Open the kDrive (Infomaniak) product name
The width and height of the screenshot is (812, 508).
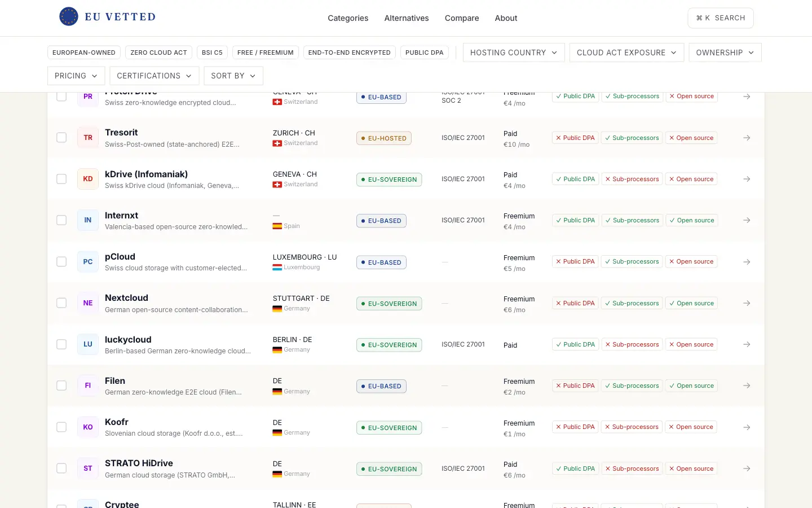[x=147, y=174]
